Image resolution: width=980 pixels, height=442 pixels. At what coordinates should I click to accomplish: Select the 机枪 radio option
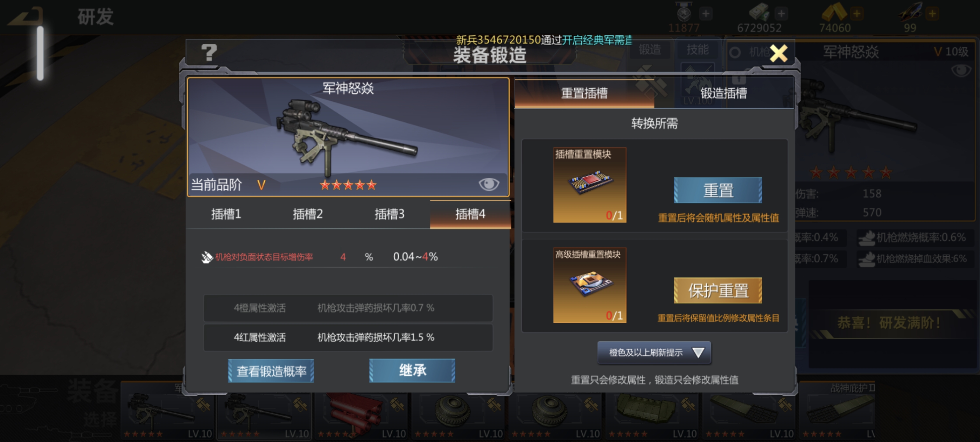tap(735, 52)
